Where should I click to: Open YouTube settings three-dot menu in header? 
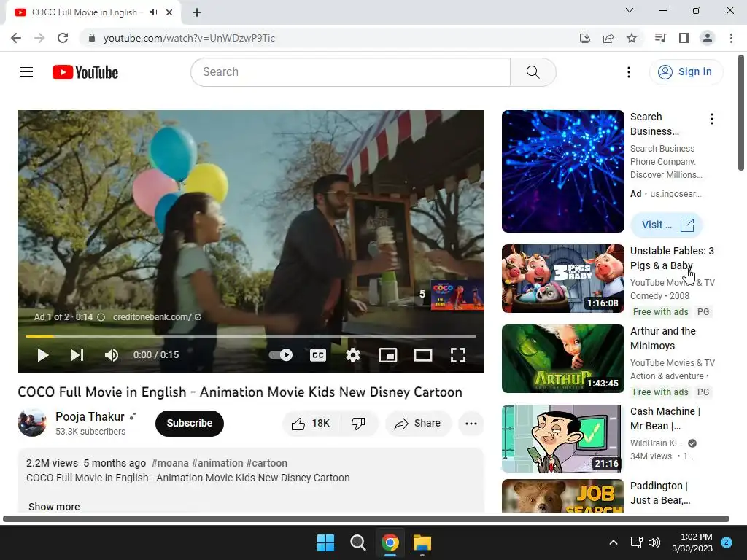pyautogui.click(x=629, y=72)
